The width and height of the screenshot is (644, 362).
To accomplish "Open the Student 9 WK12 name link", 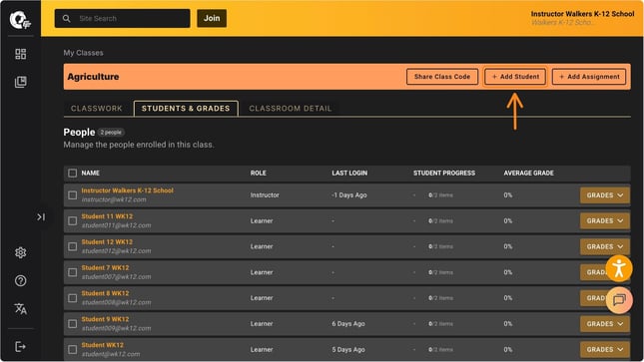I will click(105, 319).
